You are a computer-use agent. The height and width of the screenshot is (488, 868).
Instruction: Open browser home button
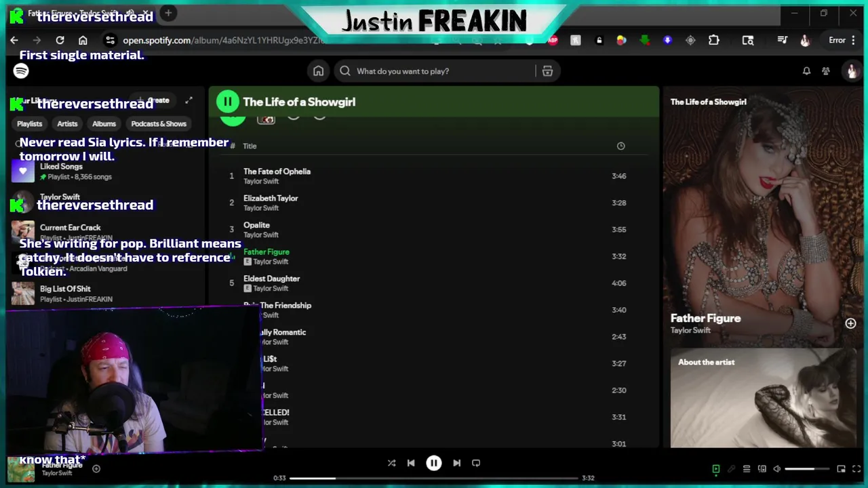tap(83, 40)
